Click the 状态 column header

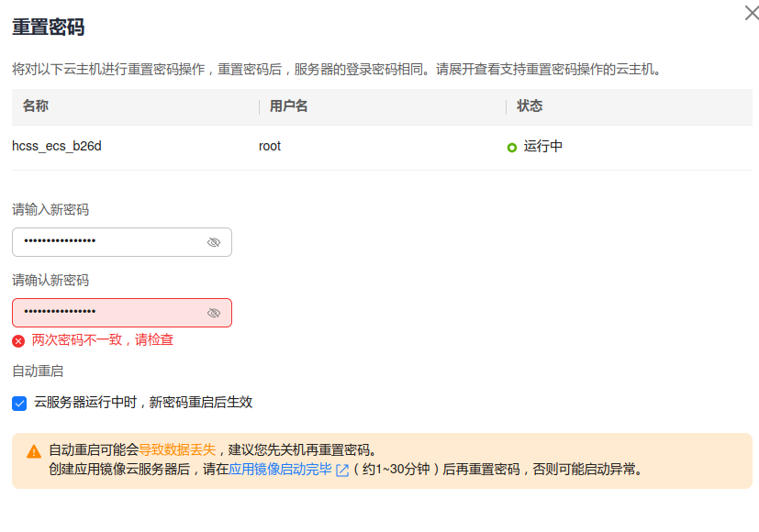530,106
